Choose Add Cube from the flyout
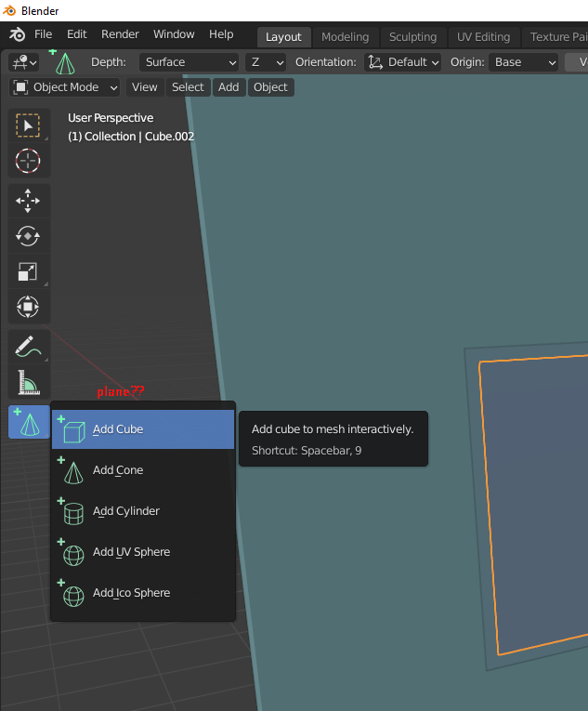 pos(143,429)
